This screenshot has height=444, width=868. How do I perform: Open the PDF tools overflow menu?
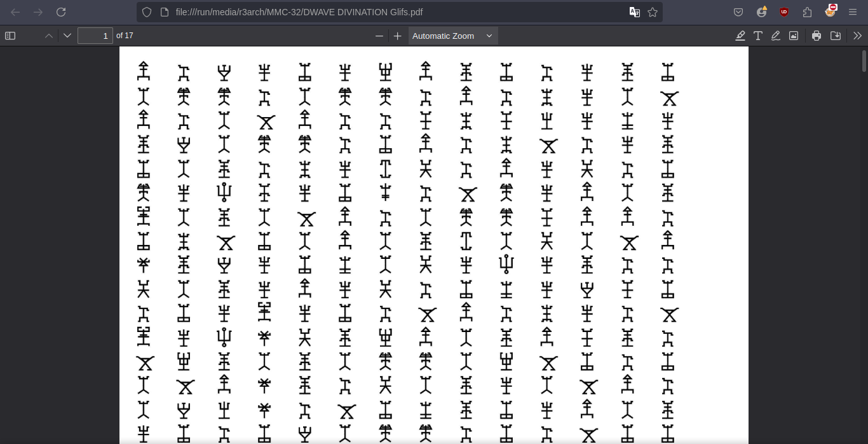tap(857, 36)
